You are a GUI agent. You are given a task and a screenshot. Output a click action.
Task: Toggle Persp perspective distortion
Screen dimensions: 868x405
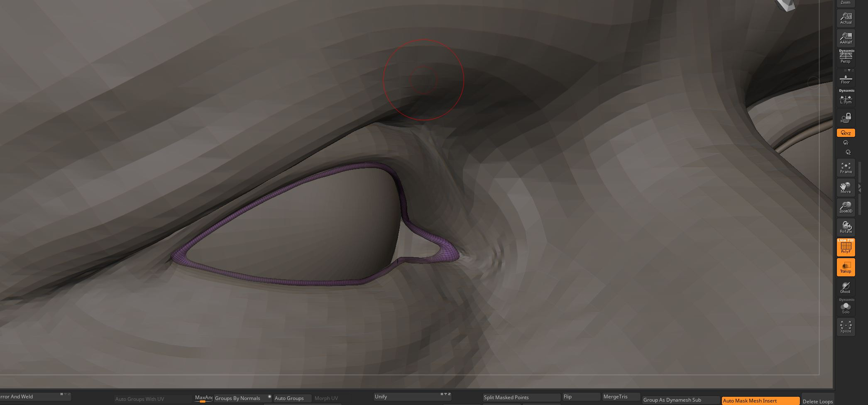click(846, 56)
